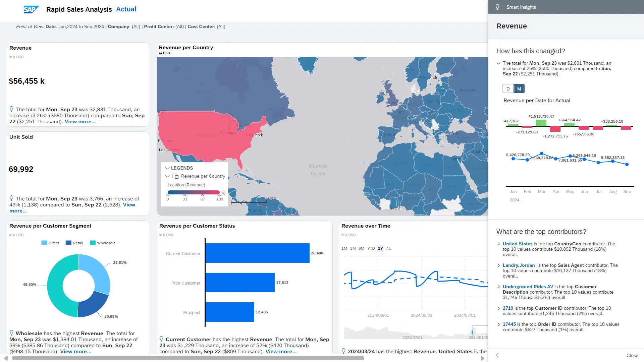Viewport: 644px width, 362px height.
Task: Close the Smart Insights panel
Action: (632, 355)
